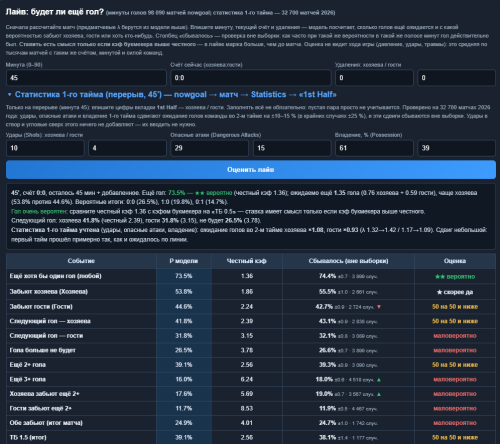The image size is (500, 444).
Task: Select the «Забьют хозяева (Хозяева)» row label
Action: click(49, 292)
